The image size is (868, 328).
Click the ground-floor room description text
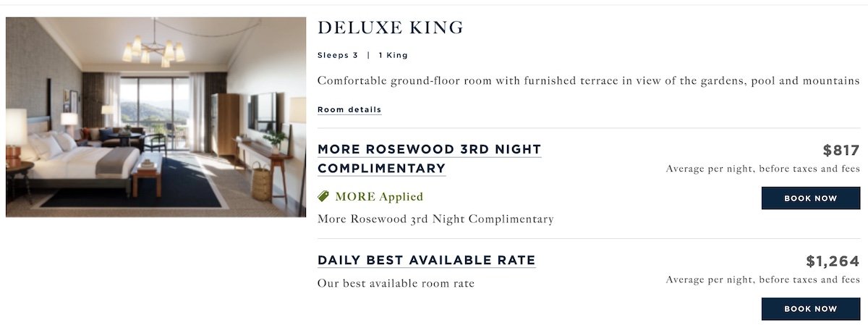[588, 80]
